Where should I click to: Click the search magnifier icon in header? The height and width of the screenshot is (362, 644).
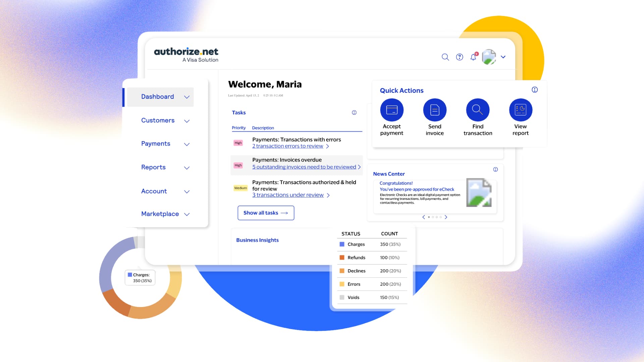tap(445, 57)
